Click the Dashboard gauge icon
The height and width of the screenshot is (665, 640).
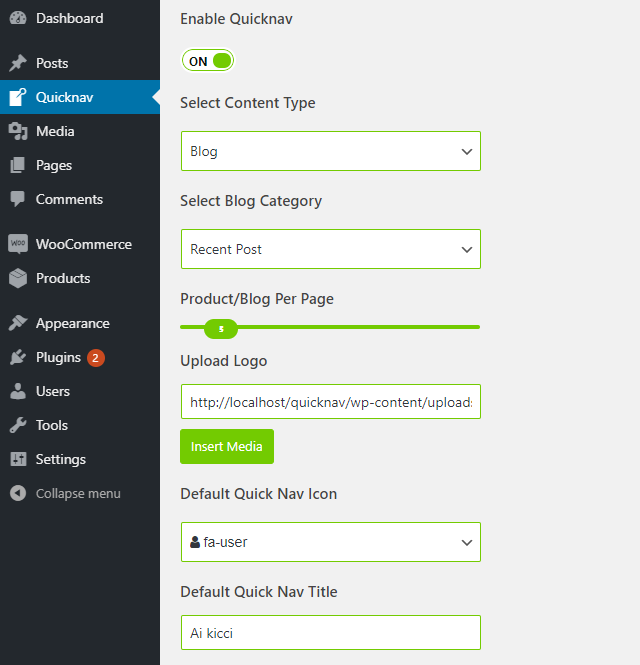pos(18,18)
